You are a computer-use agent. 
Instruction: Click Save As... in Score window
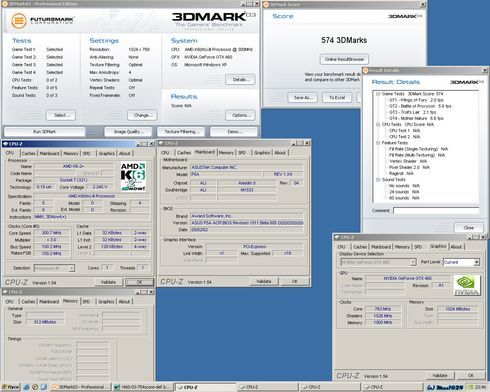302,98
